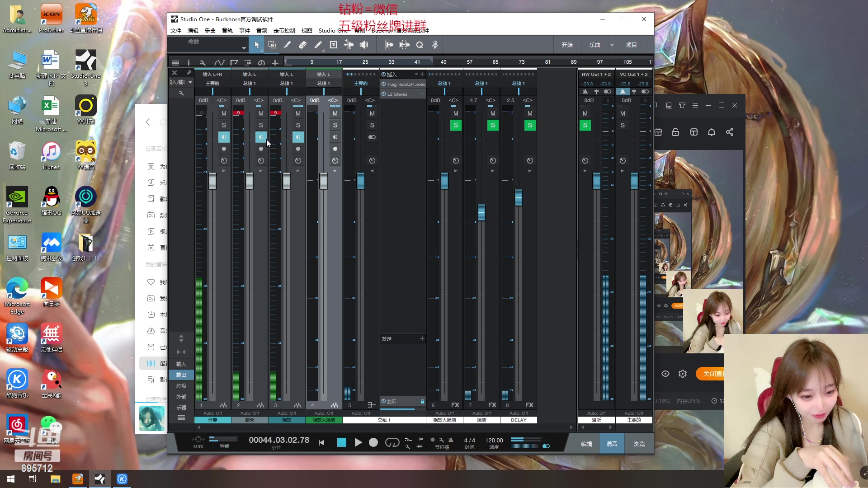The height and width of the screenshot is (488, 868).
Task: Collapse the 总线 1 channel expand arrow
Action: click(x=372, y=171)
